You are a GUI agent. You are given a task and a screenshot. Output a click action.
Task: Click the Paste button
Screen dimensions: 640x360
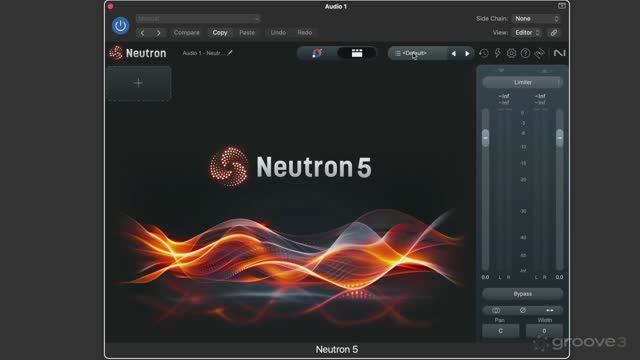[247, 33]
